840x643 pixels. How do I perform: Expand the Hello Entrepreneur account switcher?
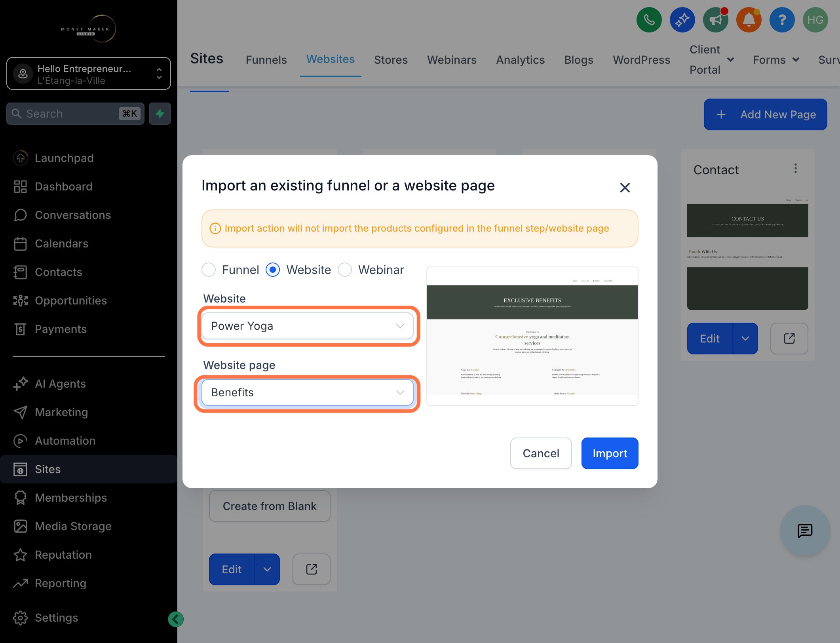pos(89,74)
